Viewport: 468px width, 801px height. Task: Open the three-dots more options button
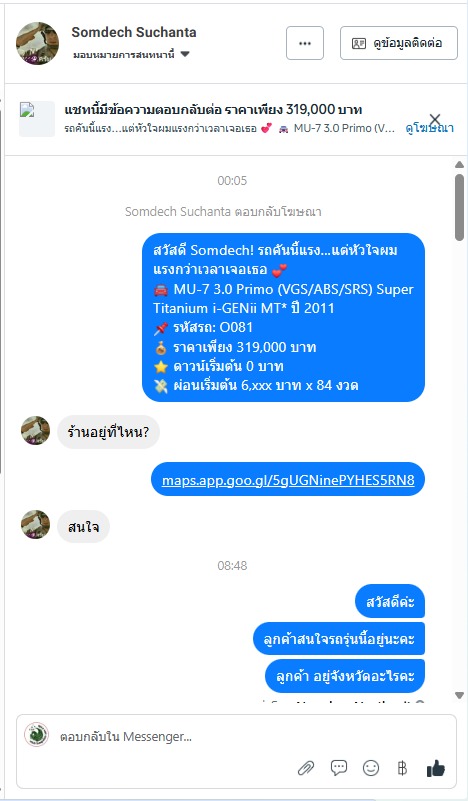[x=305, y=43]
